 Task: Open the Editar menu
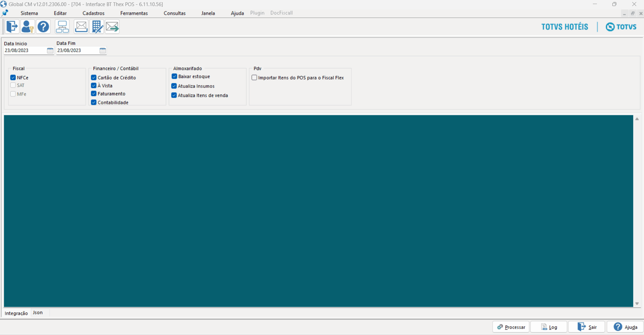(60, 13)
